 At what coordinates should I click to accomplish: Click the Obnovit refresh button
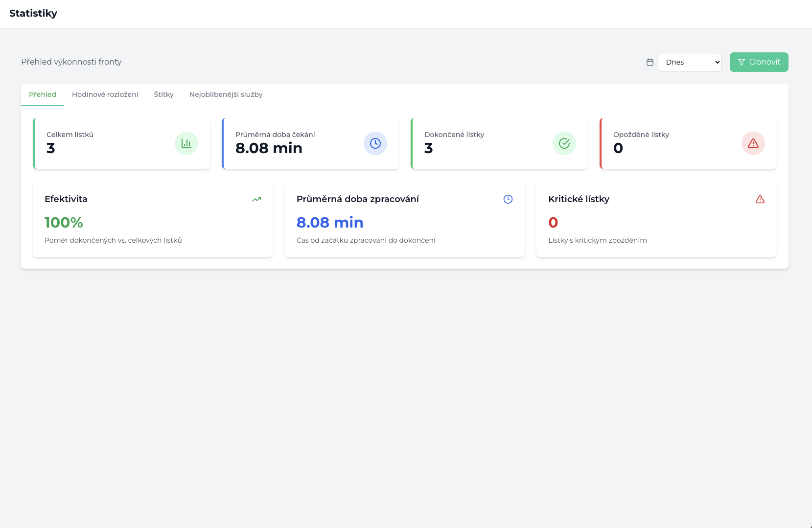coord(759,62)
